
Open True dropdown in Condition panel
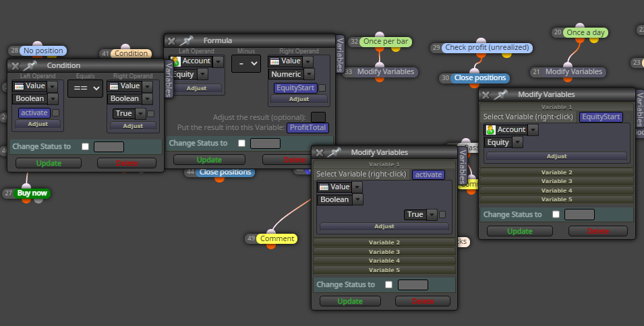[140, 114]
